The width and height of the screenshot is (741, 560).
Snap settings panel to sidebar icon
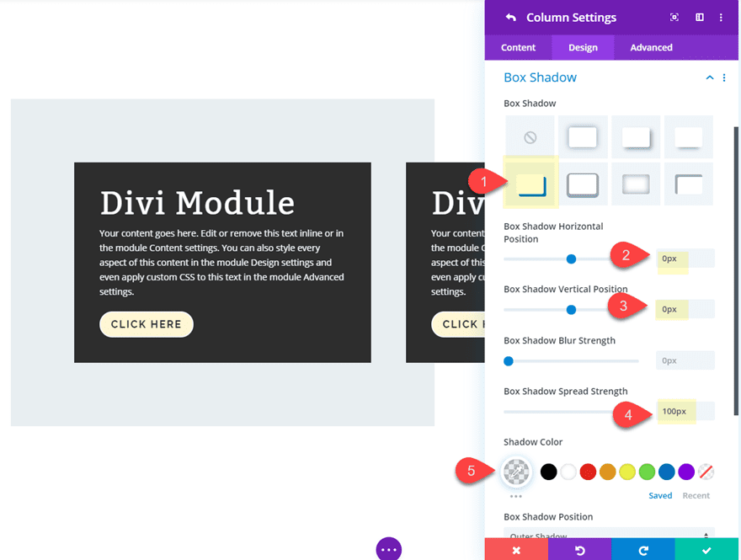click(700, 18)
